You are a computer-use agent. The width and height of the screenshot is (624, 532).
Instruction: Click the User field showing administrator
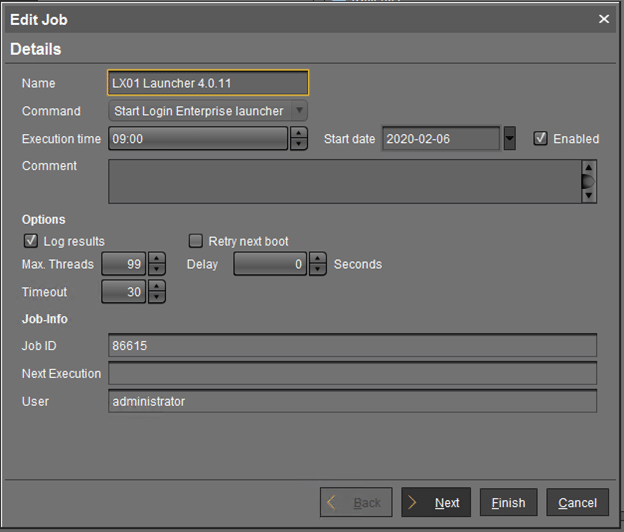click(353, 401)
